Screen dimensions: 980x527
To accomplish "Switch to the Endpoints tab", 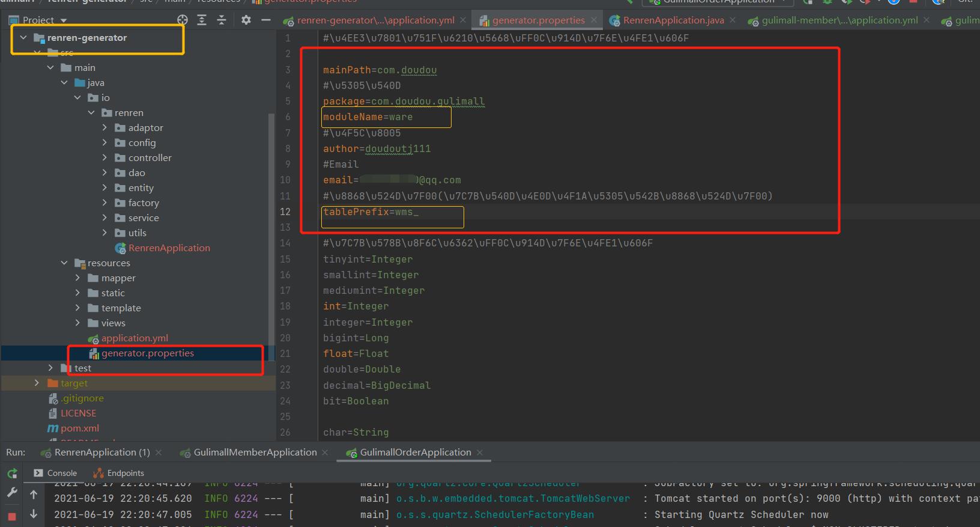I will tap(119, 474).
